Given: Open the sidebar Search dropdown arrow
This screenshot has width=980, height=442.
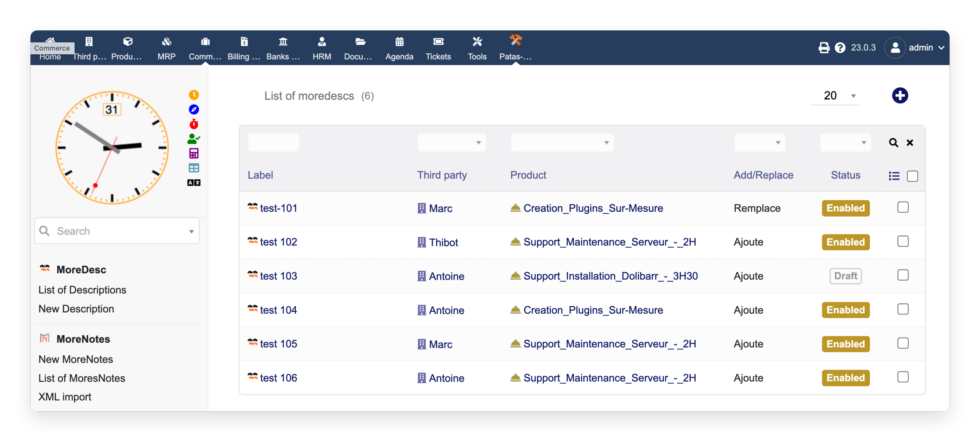Looking at the screenshot, I should point(191,232).
